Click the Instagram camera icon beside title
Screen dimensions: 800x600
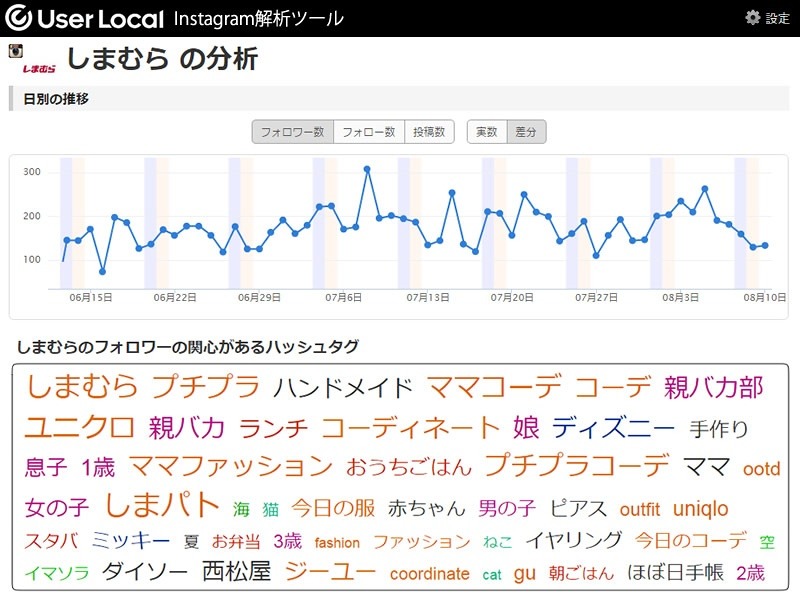pos(16,51)
